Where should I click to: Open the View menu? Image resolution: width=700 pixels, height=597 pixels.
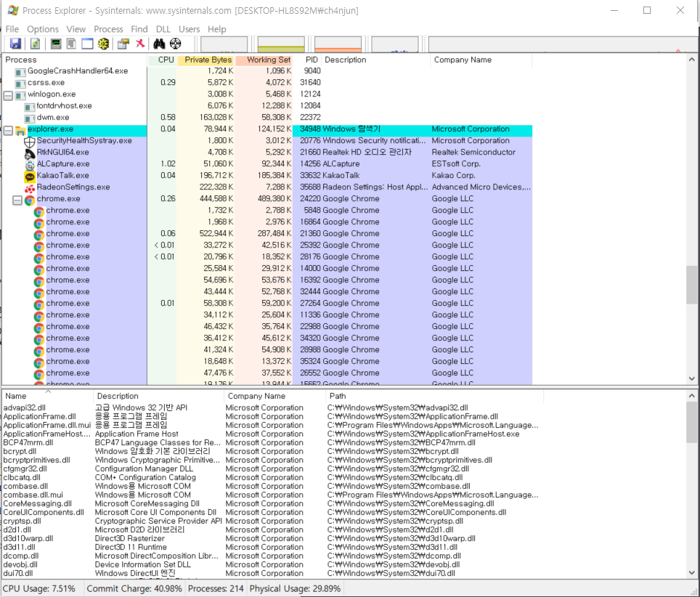[x=76, y=29]
